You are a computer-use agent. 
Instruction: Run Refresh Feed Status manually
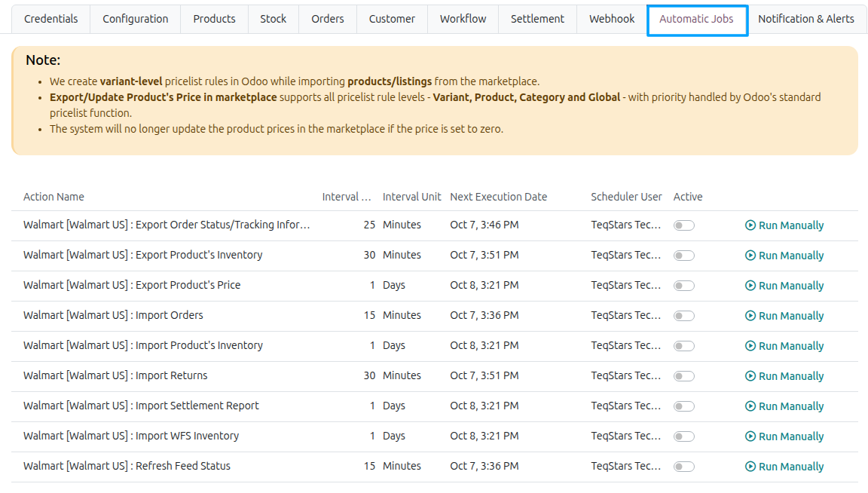point(784,467)
